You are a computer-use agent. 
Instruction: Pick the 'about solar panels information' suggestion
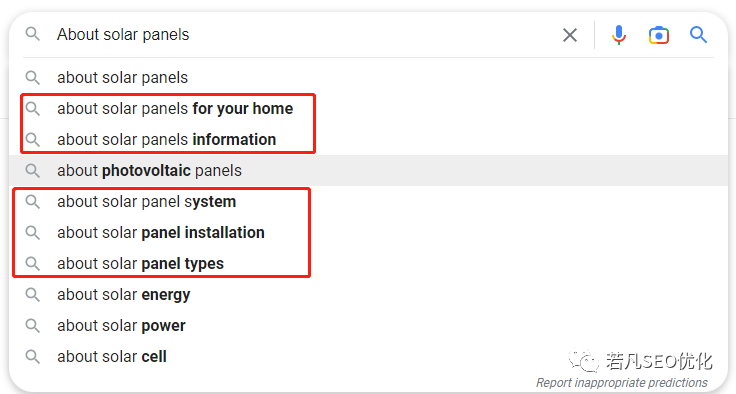[368, 139]
